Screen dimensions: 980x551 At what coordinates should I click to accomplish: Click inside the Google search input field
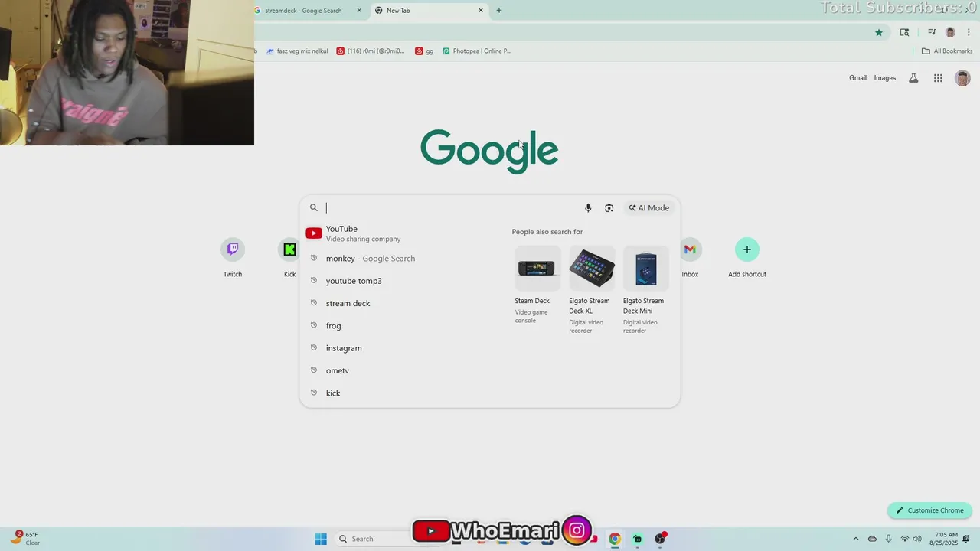tap(452, 208)
